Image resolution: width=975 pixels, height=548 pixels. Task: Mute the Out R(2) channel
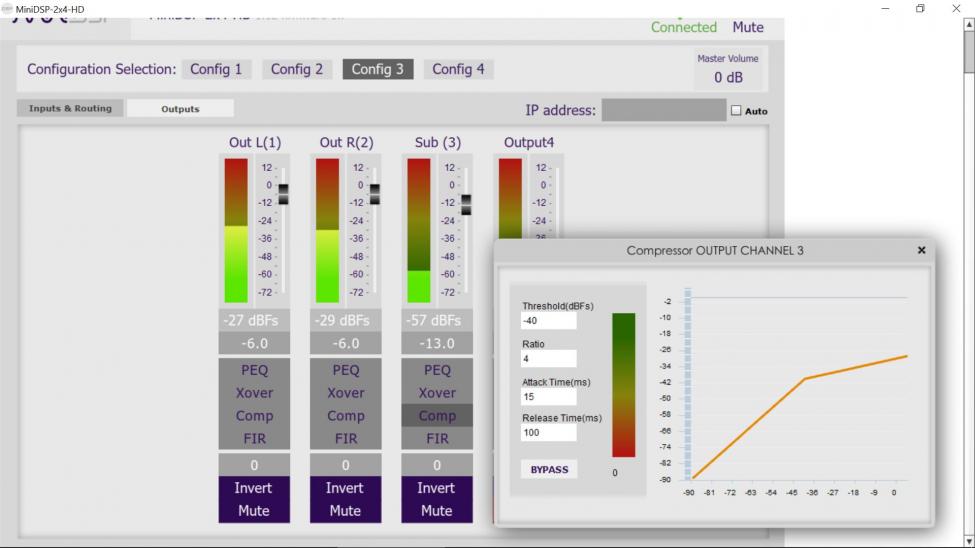[346, 511]
